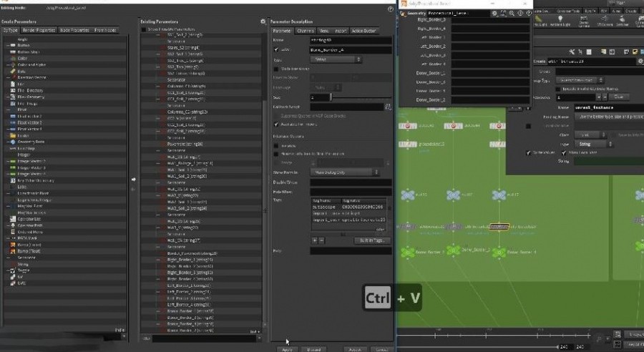644x352 pixels.
Task: Click the wrench tool icon in the parameter pane
Action: (571, 52)
